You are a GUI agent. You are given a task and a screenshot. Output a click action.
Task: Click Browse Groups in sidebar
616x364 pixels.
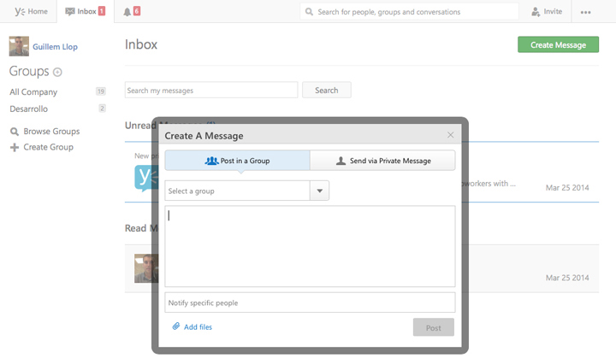pyautogui.click(x=51, y=132)
